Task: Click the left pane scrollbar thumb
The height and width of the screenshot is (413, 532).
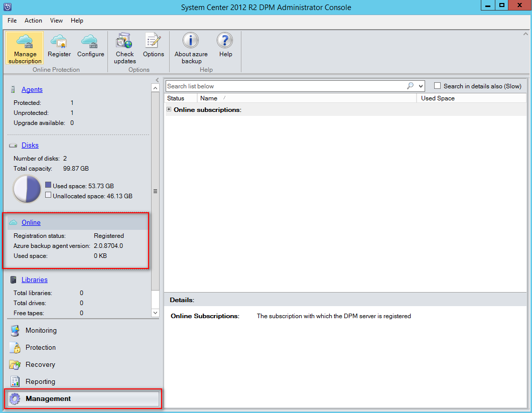Action: 155,191
